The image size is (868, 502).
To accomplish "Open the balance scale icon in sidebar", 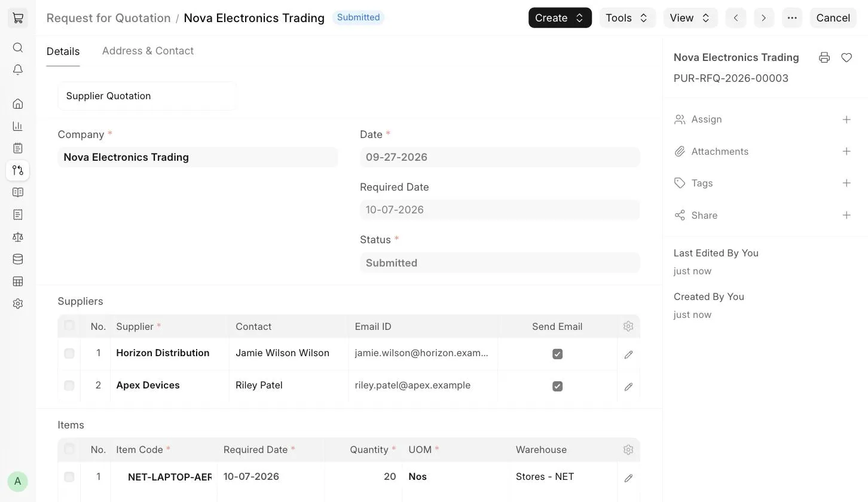I will tap(18, 237).
